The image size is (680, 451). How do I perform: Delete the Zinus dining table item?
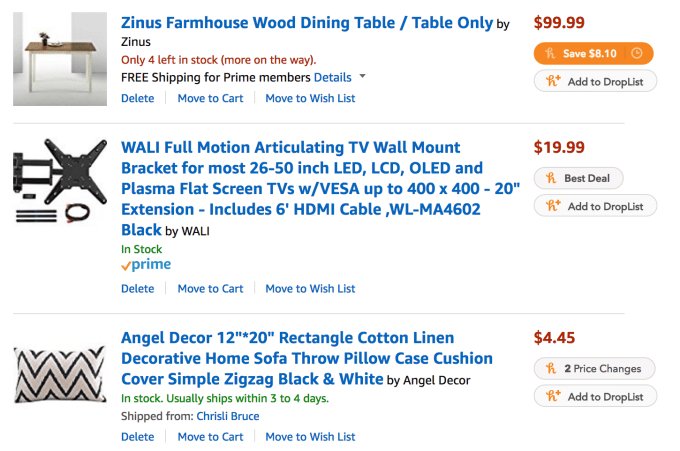coord(138,98)
